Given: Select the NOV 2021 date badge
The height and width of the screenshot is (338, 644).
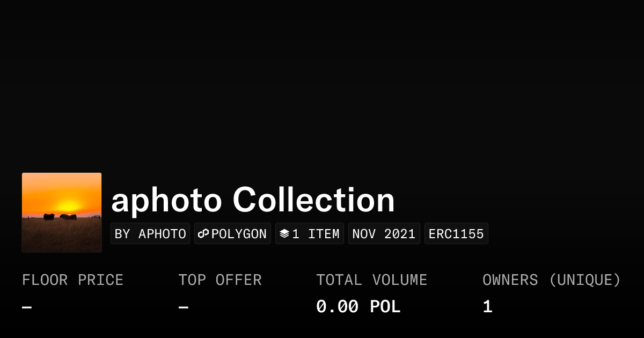Looking at the screenshot, I should pos(384,234).
